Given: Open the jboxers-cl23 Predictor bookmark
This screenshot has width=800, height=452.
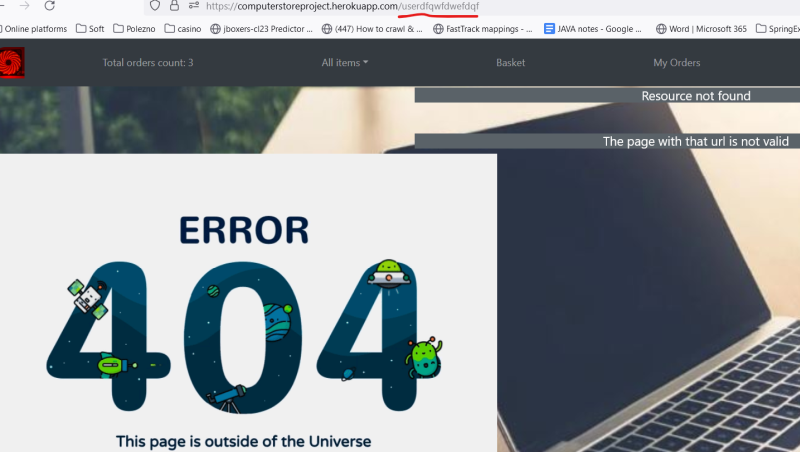Looking at the screenshot, I should pos(262,29).
